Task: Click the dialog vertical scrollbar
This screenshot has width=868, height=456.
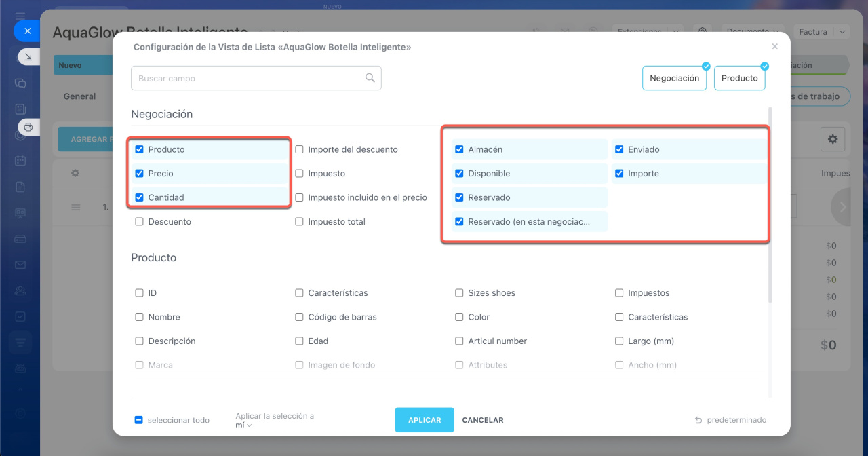Action: pos(769,204)
